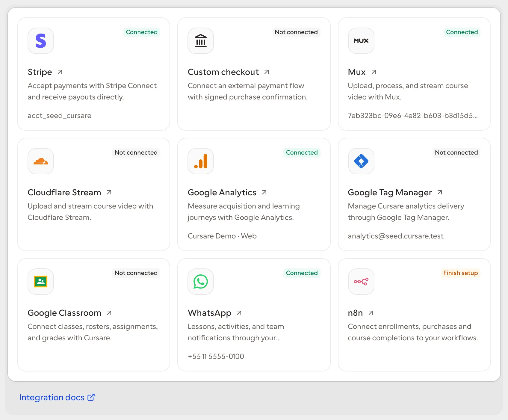508x420 pixels.
Task: Open the arrow icon next to Mux
Action: pyautogui.click(x=374, y=72)
